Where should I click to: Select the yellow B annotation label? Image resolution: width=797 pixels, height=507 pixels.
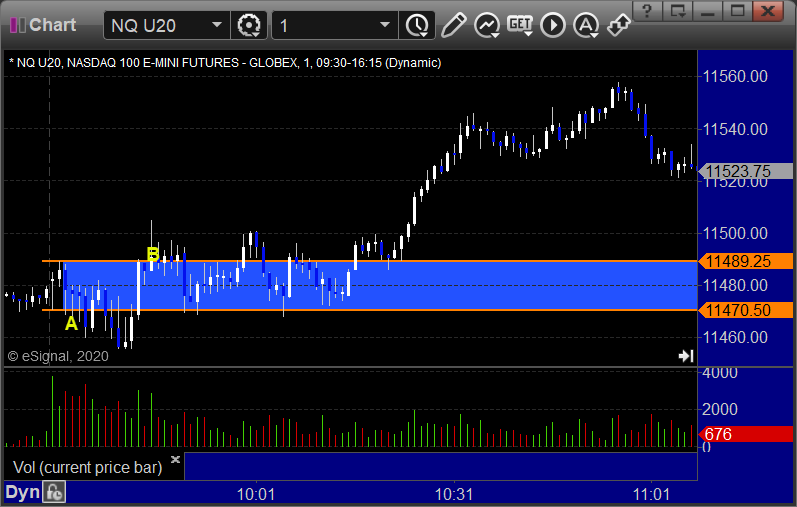(152, 254)
